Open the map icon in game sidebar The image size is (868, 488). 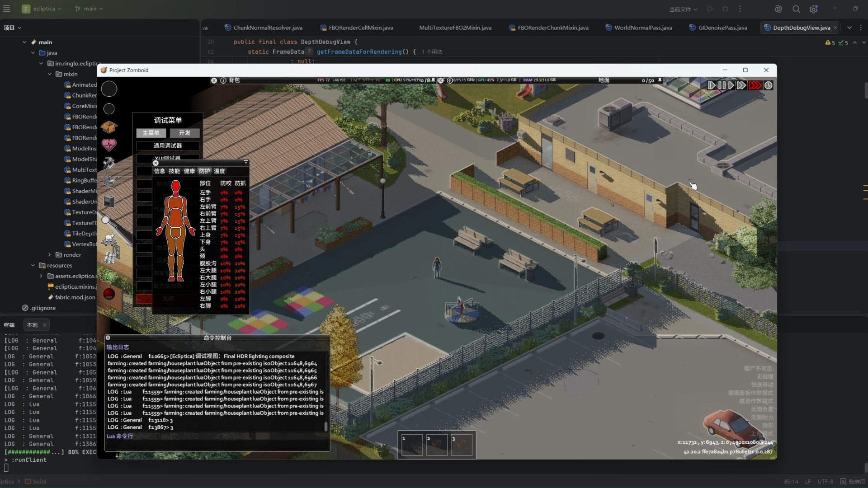tap(109, 258)
